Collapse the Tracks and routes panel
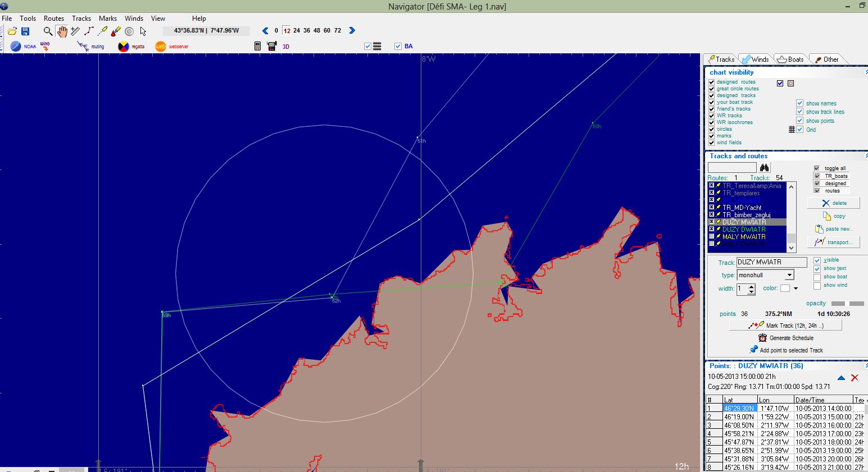The width and height of the screenshot is (868, 472). (x=865, y=156)
